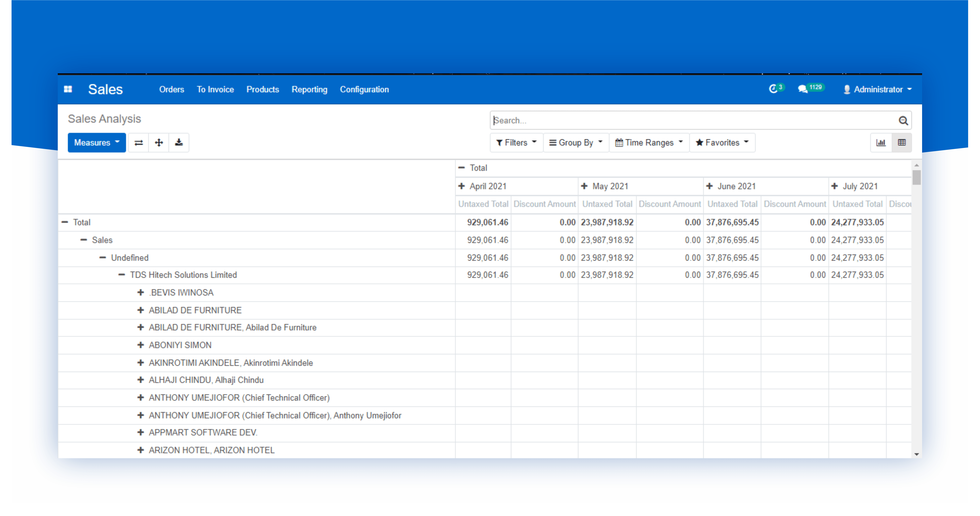This screenshot has width=980, height=516.
Task: Run search with magnifier icon
Action: click(x=903, y=121)
